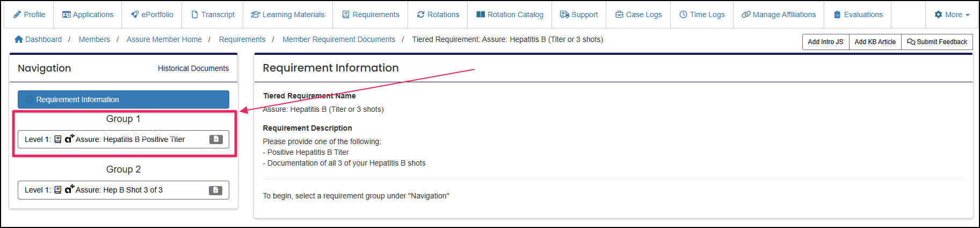Click the Add Intro JS button
The height and width of the screenshot is (228, 980).
pyautogui.click(x=825, y=42)
